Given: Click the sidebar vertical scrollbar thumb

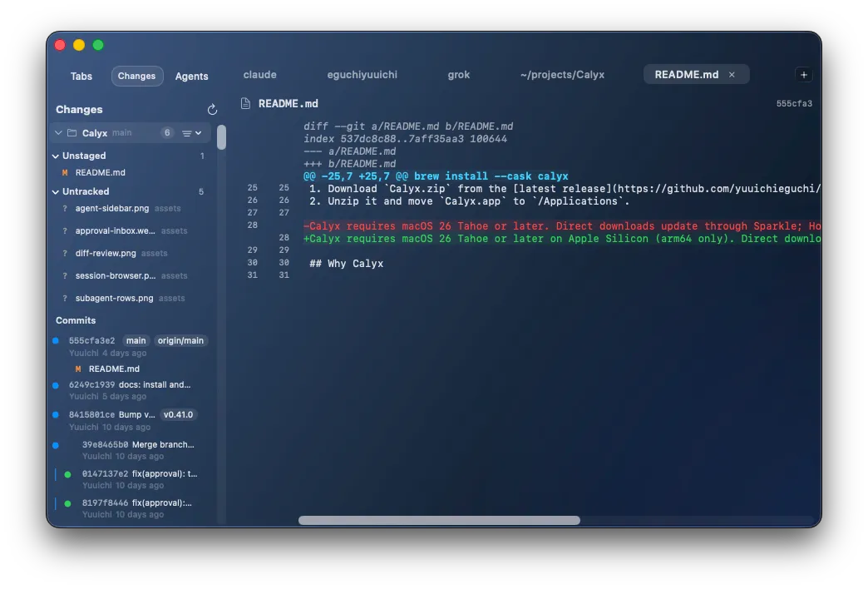Looking at the screenshot, I should click(221, 137).
